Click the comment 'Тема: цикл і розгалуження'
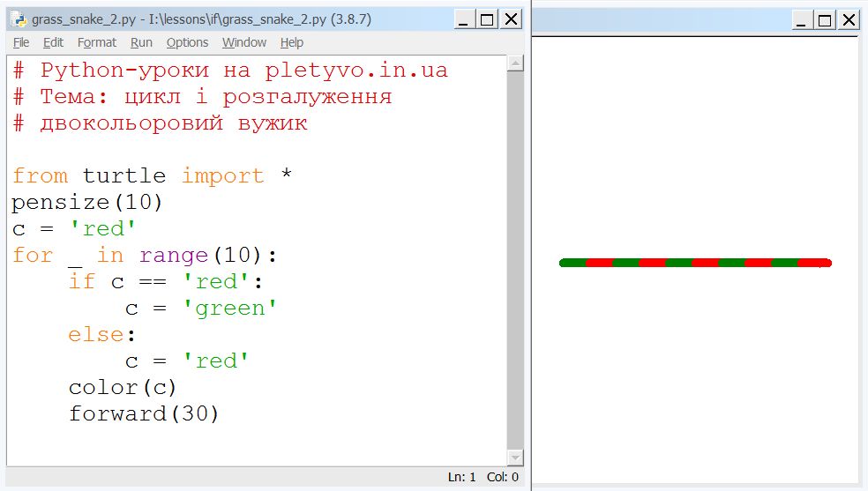The image size is (868, 491). 202,97
